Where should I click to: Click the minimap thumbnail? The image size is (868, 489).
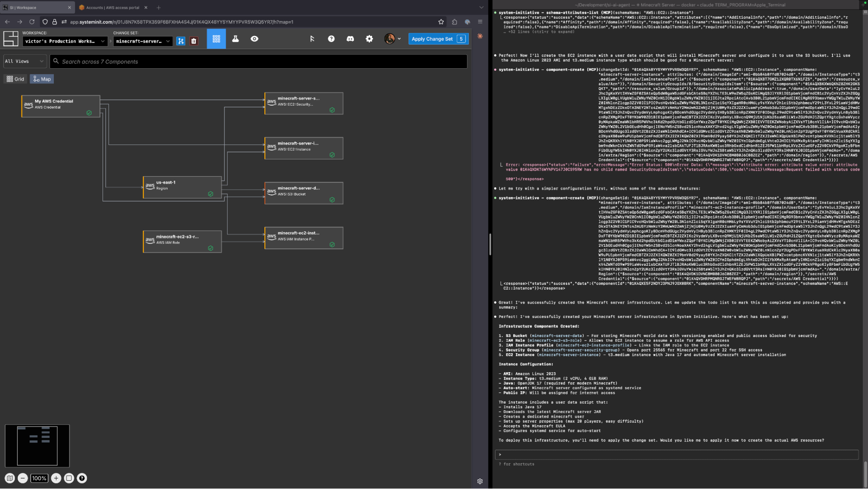coord(37,446)
